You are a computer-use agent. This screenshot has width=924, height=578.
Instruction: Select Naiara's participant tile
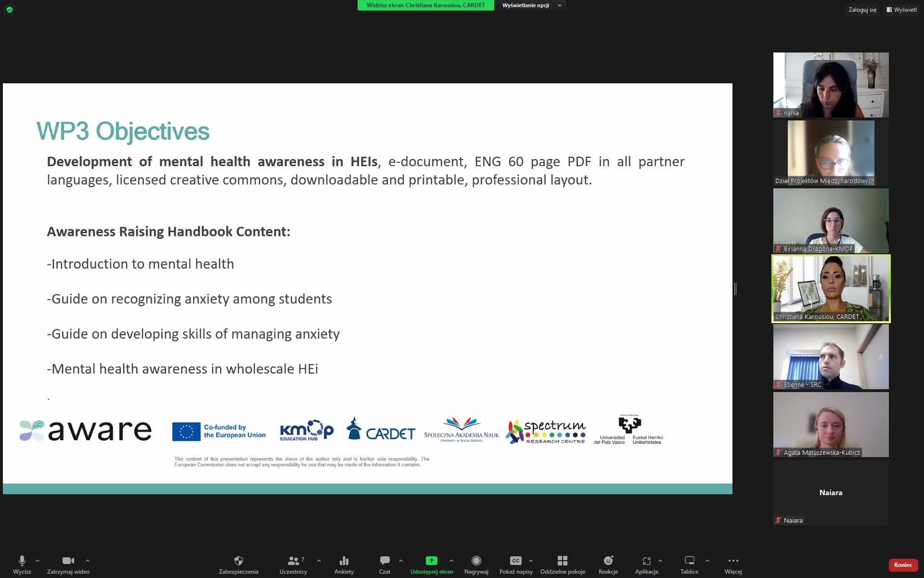click(x=831, y=492)
